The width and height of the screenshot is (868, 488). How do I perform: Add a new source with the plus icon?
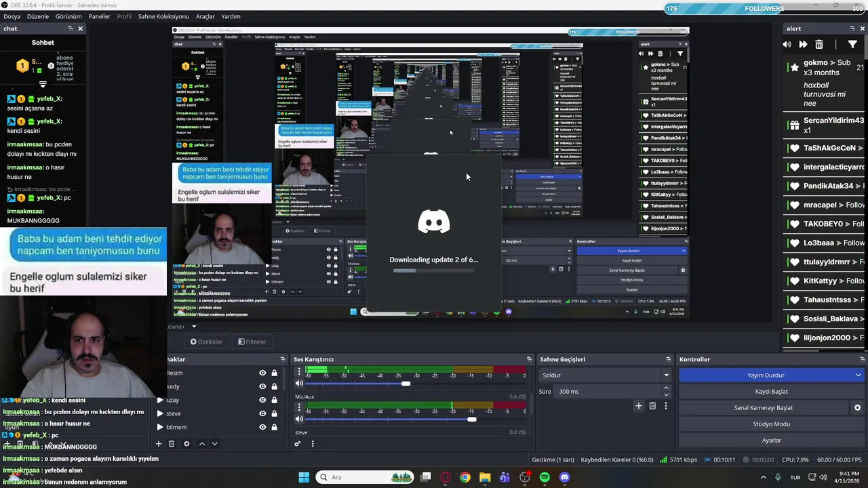(159, 444)
